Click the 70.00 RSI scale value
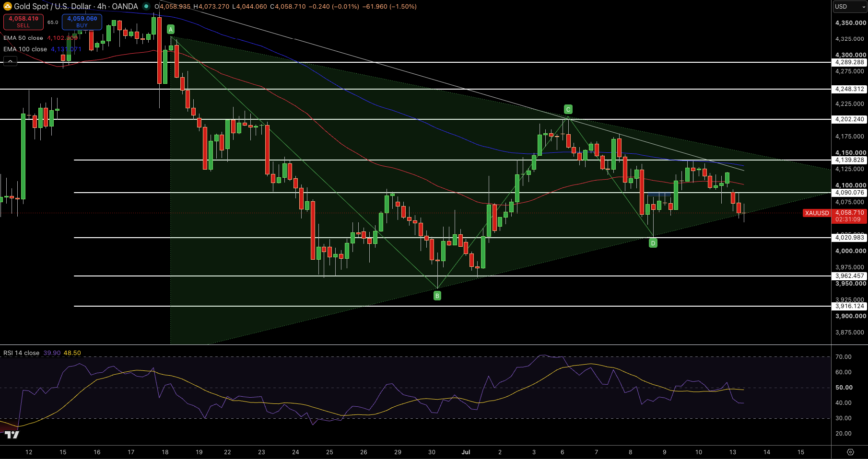Viewport: 868px width, 459px height. tap(844, 357)
